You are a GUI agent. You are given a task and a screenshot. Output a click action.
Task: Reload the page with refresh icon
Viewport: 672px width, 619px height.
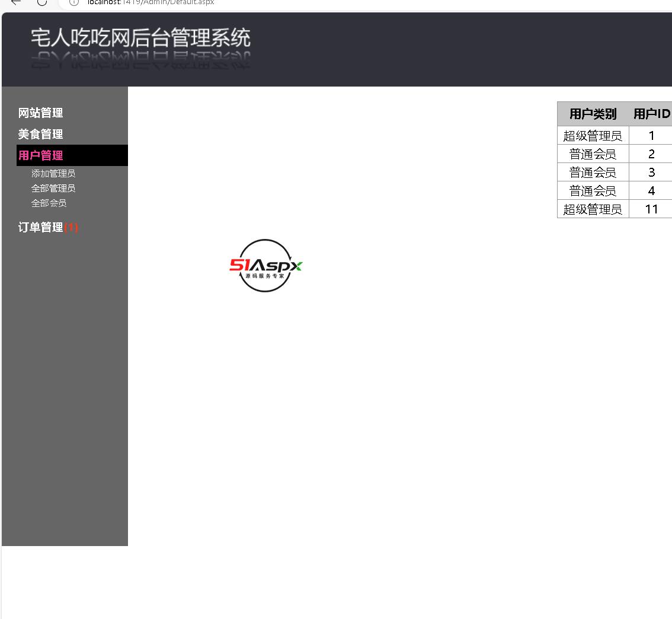click(42, 2)
